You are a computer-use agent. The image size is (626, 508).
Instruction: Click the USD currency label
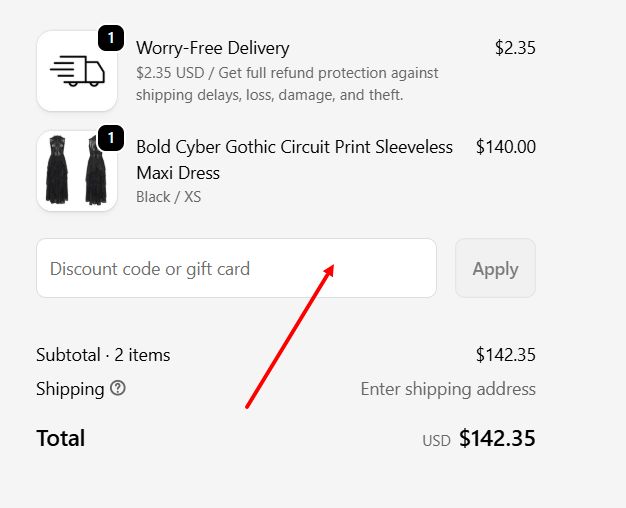coord(436,441)
